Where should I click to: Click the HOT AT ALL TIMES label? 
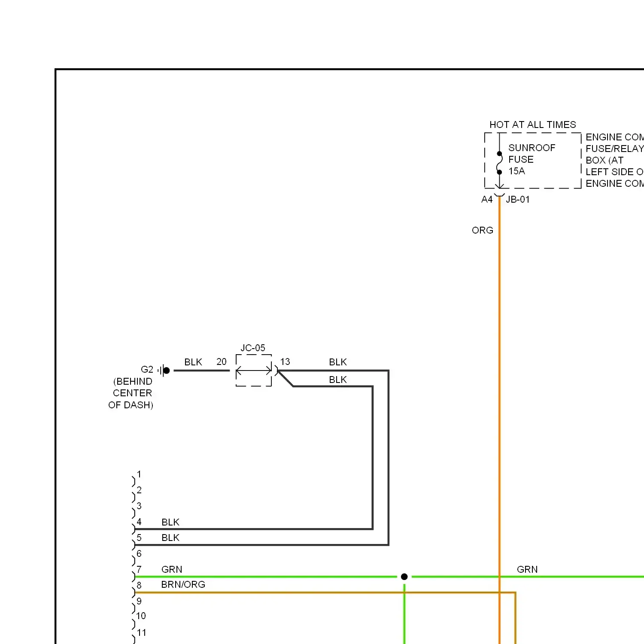[x=532, y=125]
